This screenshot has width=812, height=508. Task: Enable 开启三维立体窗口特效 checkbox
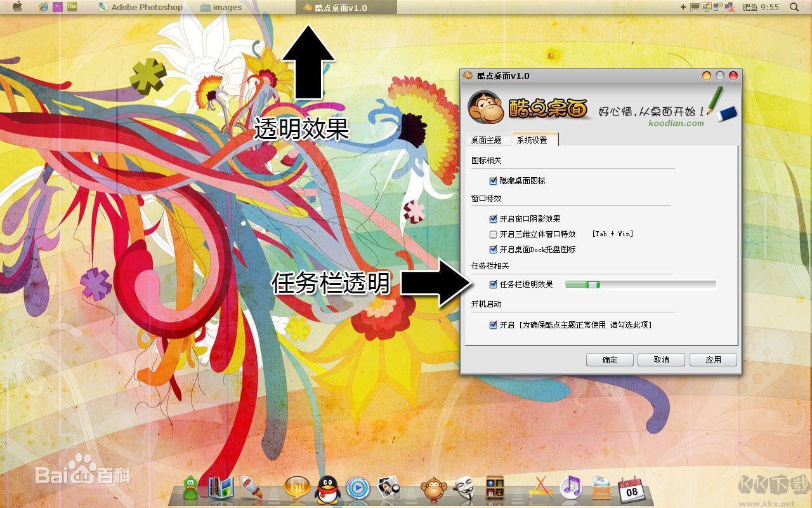click(x=494, y=234)
